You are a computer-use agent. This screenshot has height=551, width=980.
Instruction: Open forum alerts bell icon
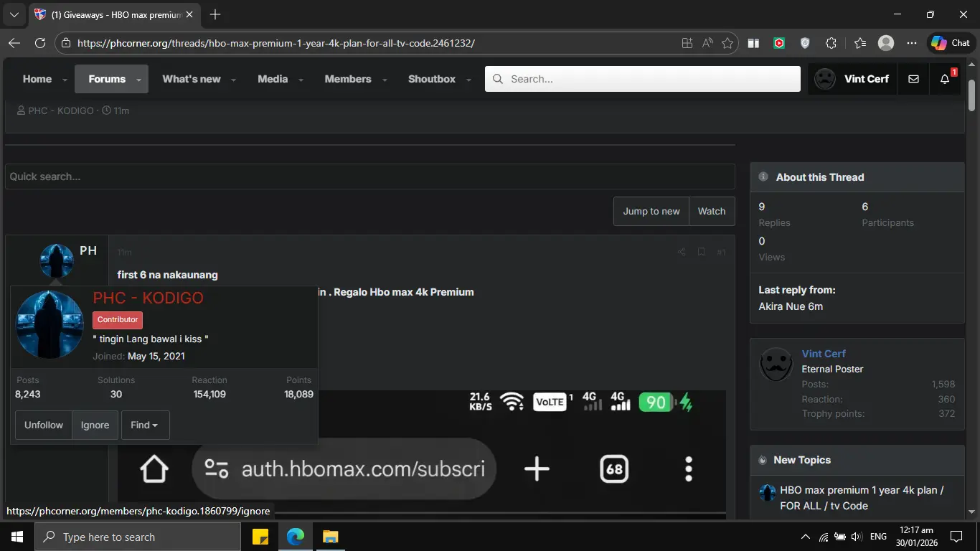(945, 79)
